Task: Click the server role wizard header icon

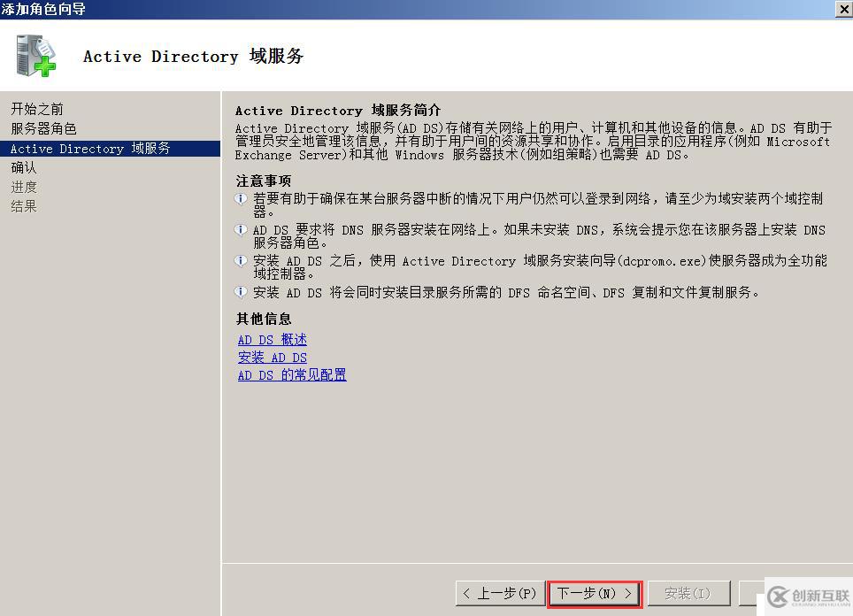Action: 36,56
